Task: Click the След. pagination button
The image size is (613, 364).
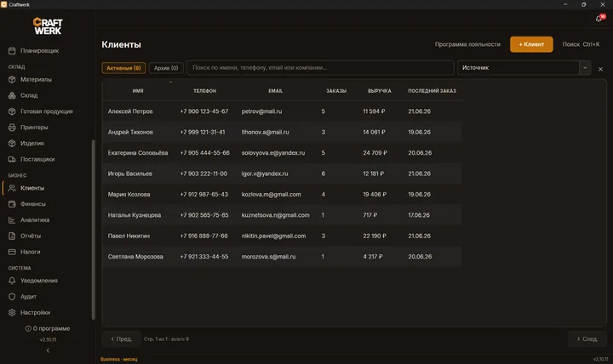Action: pyautogui.click(x=587, y=339)
